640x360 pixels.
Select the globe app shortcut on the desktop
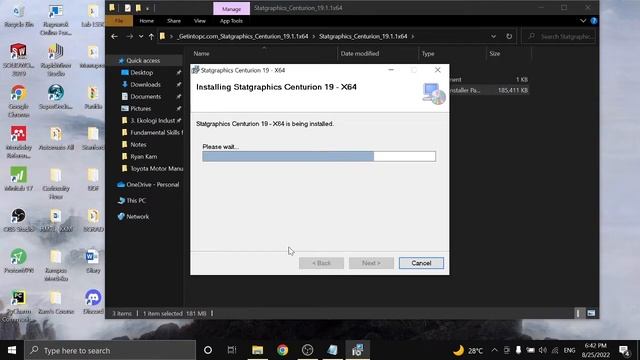pyautogui.click(x=56, y=97)
